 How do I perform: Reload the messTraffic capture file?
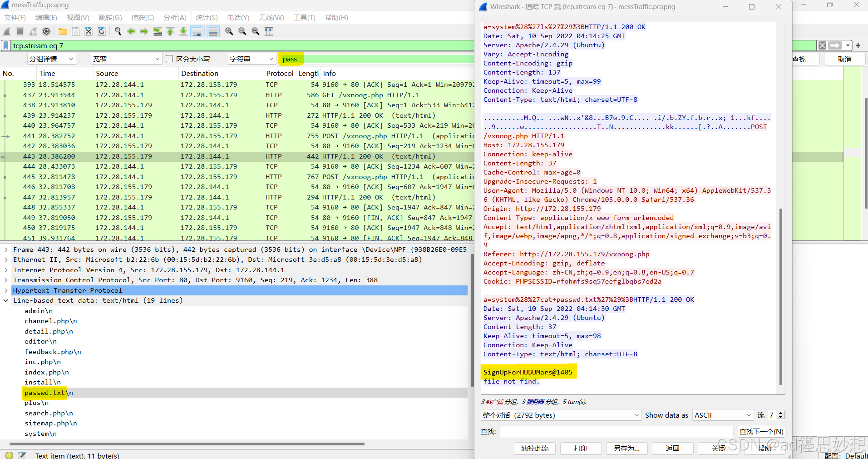pos(101,31)
